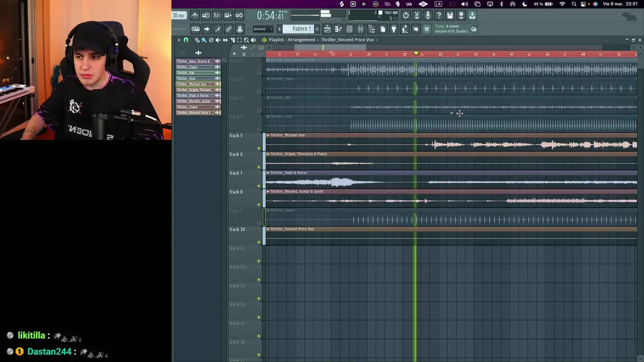Select the playlist Slice tool

[232, 40]
